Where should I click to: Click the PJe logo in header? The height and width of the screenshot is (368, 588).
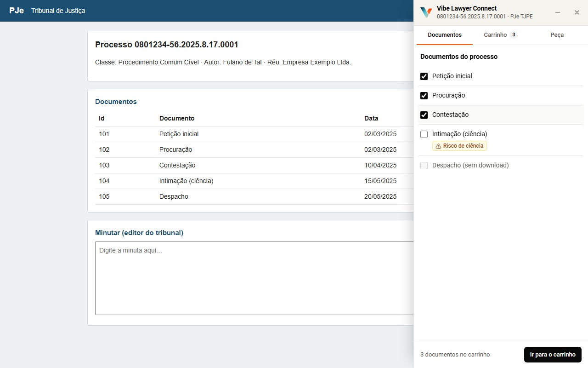pyautogui.click(x=17, y=11)
